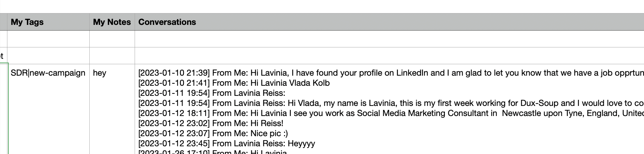
Task: Click the 'Nice pic :)' message line
Action: click(x=213, y=133)
